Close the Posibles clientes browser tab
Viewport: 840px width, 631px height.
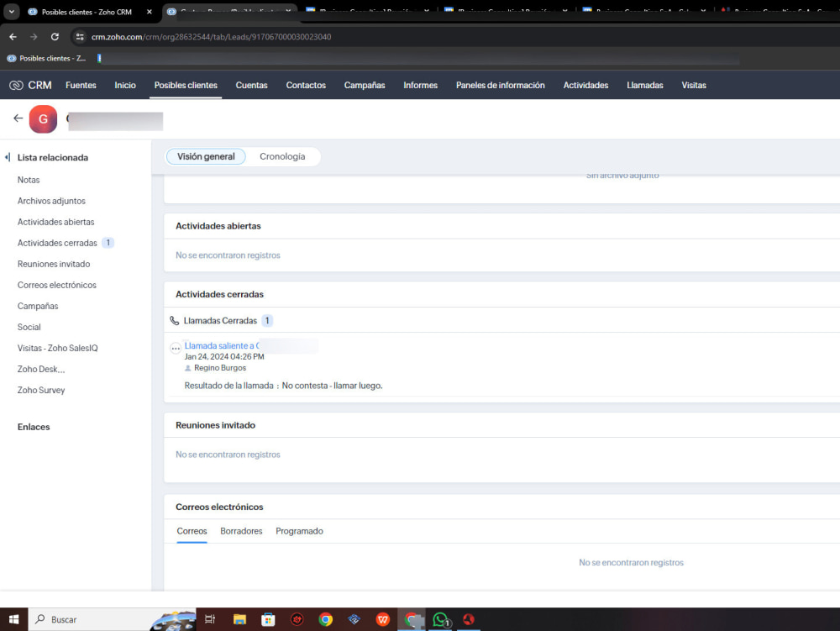coord(150,12)
